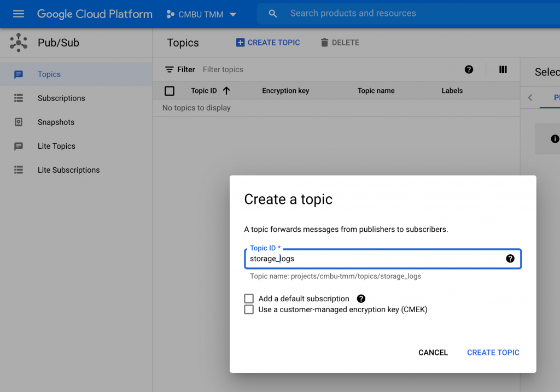Image resolution: width=560 pixels, height=392 pixels.
Task: Click the help icon beside default subscription
Action: (361, 299)
